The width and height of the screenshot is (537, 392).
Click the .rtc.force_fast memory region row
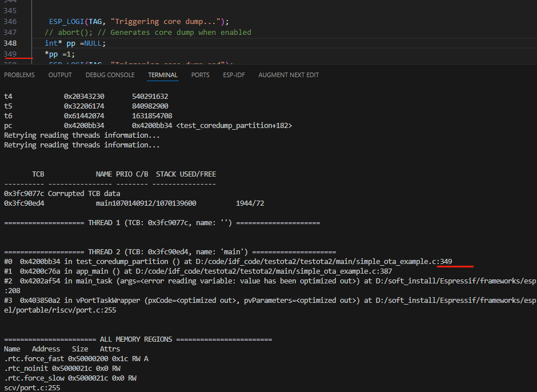[76, 359]
